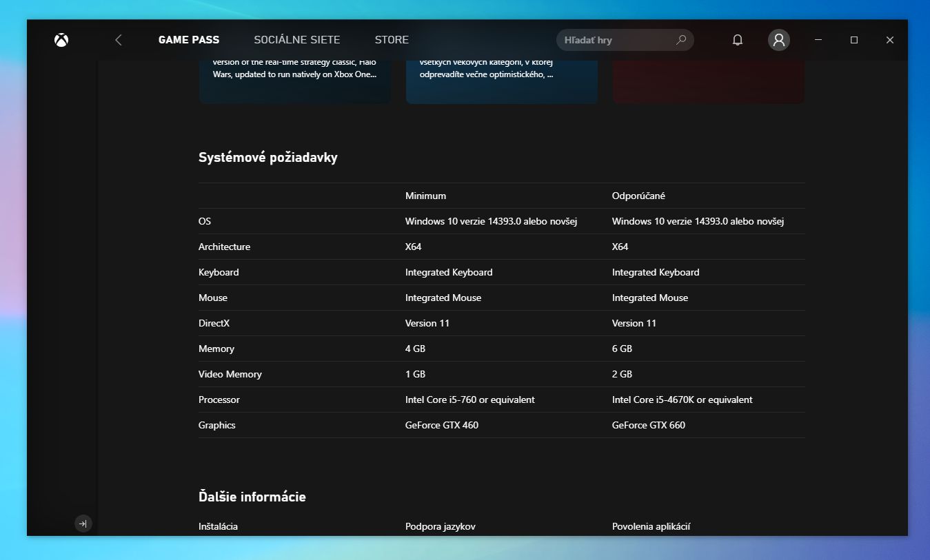The height and width of the screenshot is (560, 930).
Task: Select minimum OS Windows 10 version text
Action: [x=491, y=221]
